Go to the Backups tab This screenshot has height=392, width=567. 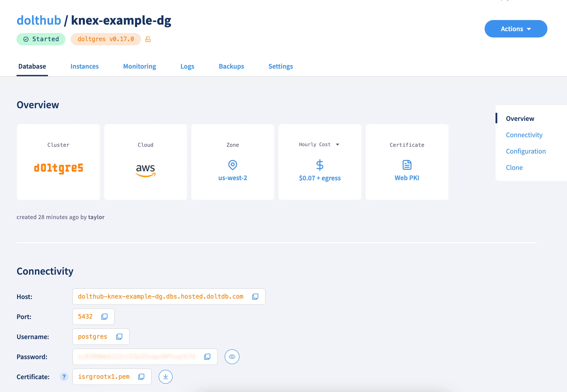[x=231, y=66]
